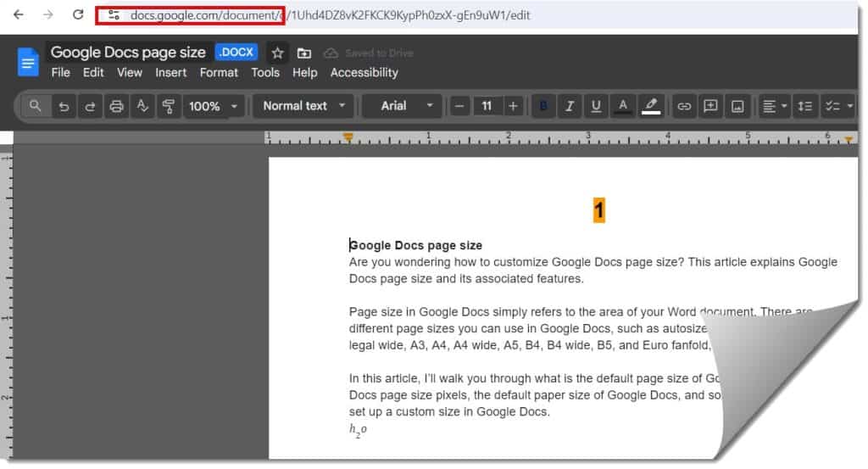Click the h2o formula text
This screenshot has width=868, height=469.
358,430
